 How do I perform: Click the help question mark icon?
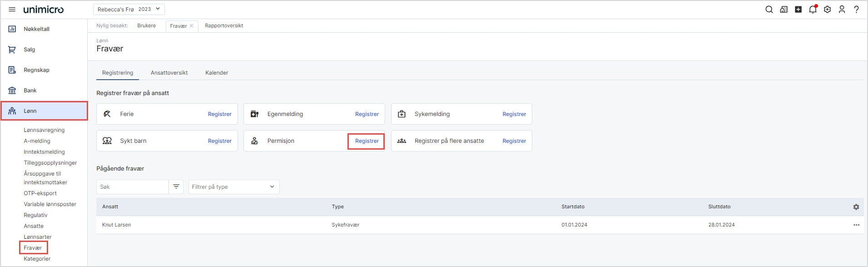click(x=856, y=10)
